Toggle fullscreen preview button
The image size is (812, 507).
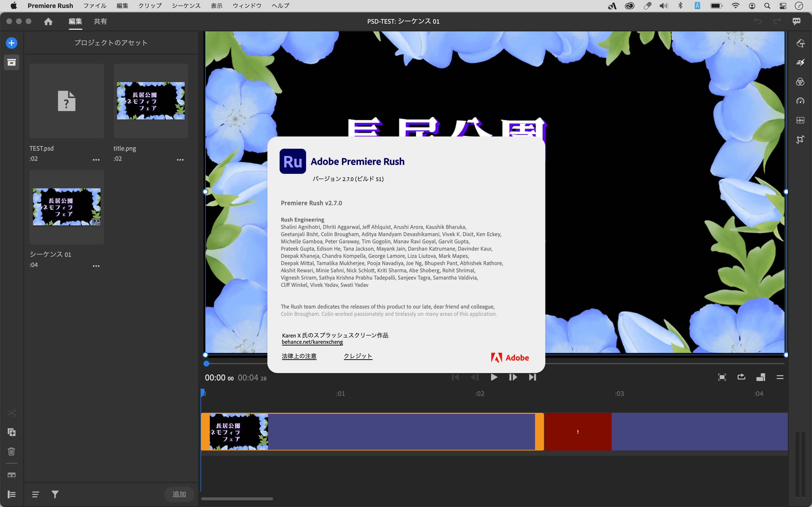722,377
